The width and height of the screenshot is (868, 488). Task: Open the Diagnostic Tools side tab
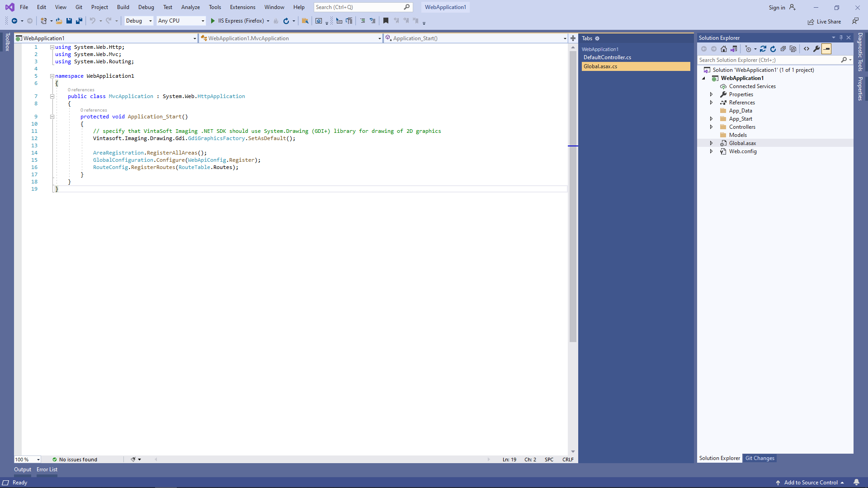tap(860, 52)
